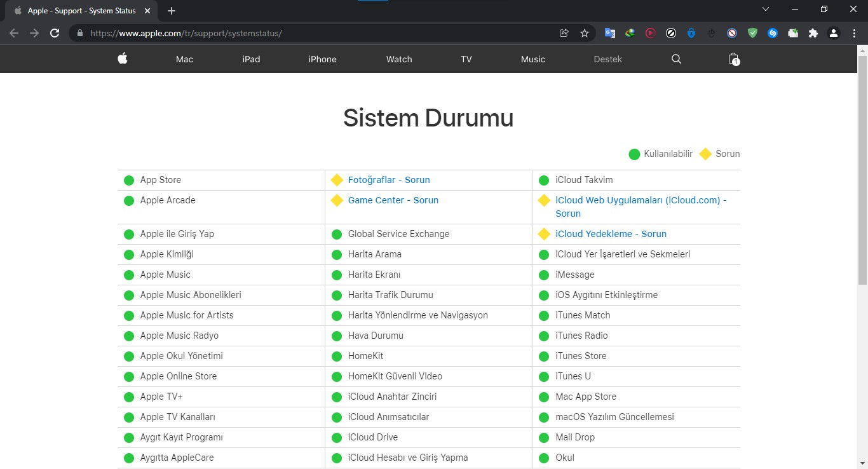The width and height of the screenshot is (868, 469).
Task: Click the iCloud Takvim entry
Action: (x=584, y=180)
